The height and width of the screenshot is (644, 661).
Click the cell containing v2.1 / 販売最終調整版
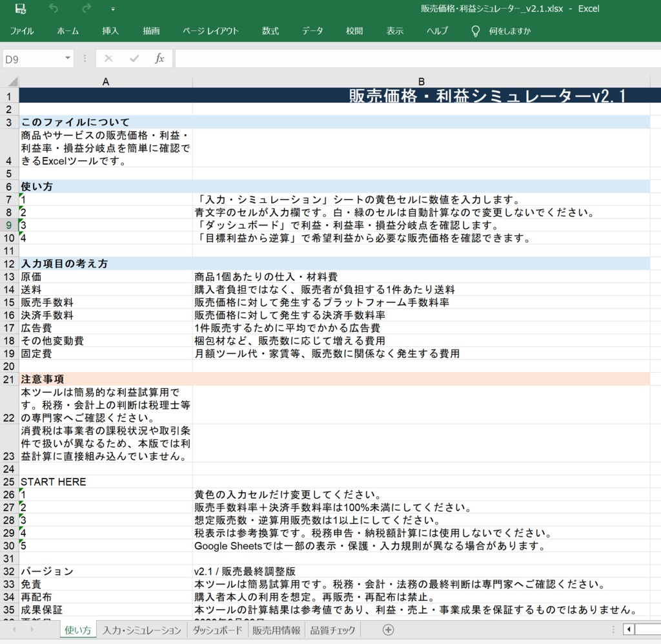(x=421, y=571)
